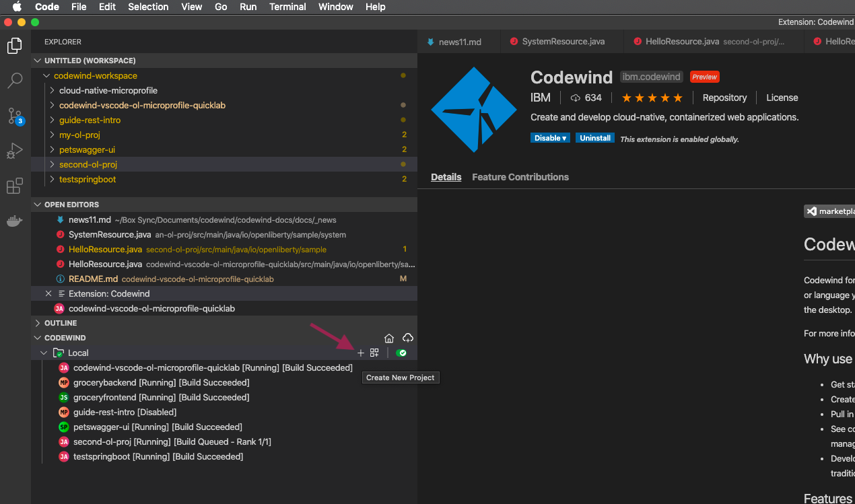Collapse the UNTITLED (WORKSPACE) section

point(38,61)
